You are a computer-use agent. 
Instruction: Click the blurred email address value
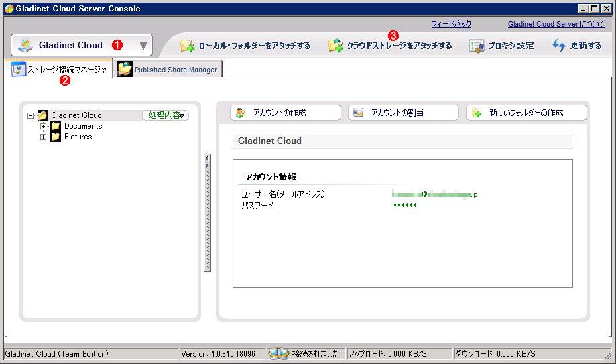point(434,194)
